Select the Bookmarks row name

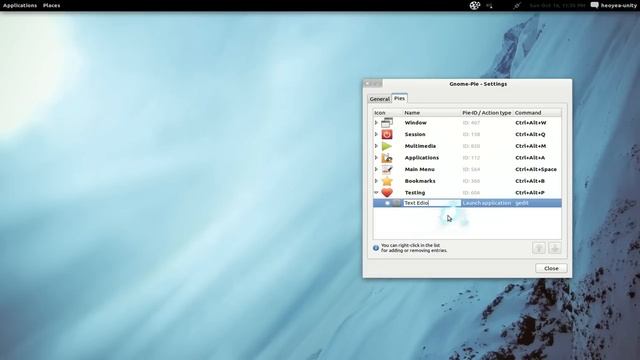[x=420, y=181]
